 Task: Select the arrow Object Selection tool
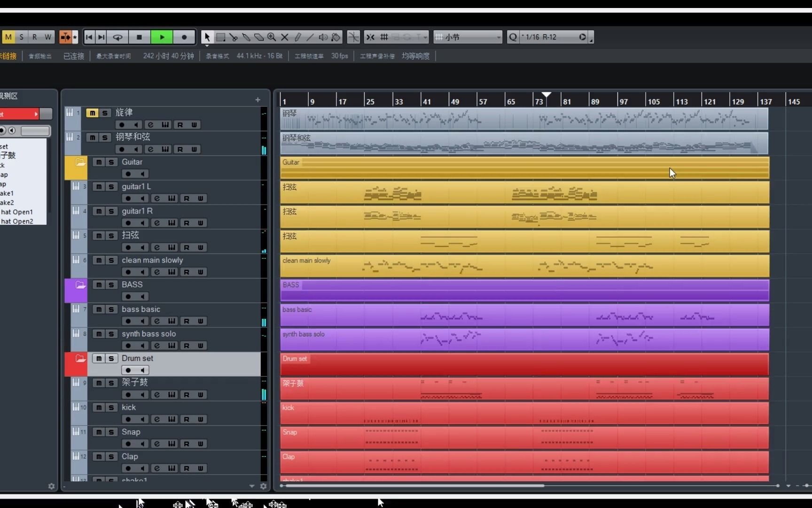click(x=207, y=37)
